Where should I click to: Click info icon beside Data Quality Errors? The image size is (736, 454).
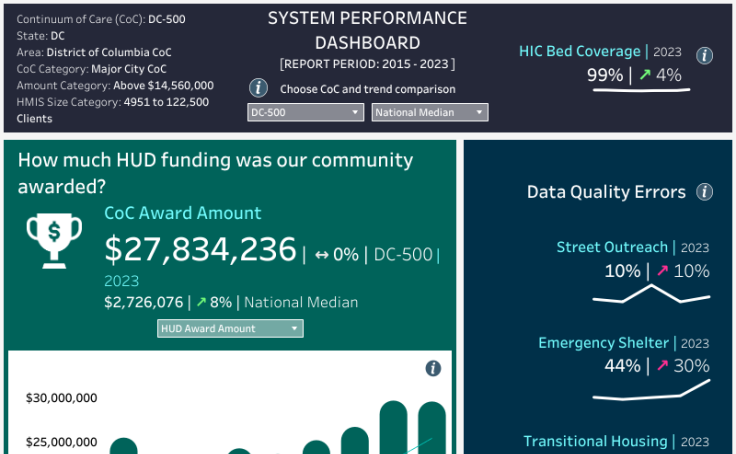704,192
